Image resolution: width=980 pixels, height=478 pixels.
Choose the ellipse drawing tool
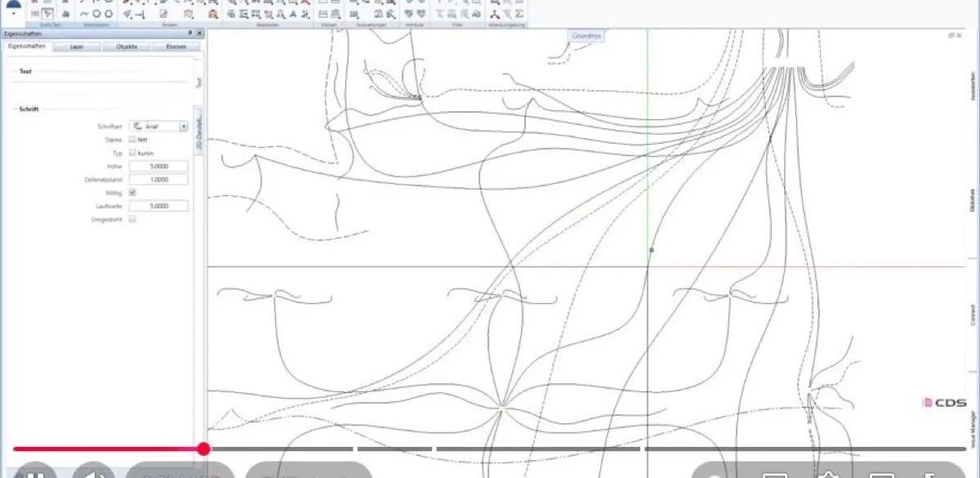click(x=109, y=14)
